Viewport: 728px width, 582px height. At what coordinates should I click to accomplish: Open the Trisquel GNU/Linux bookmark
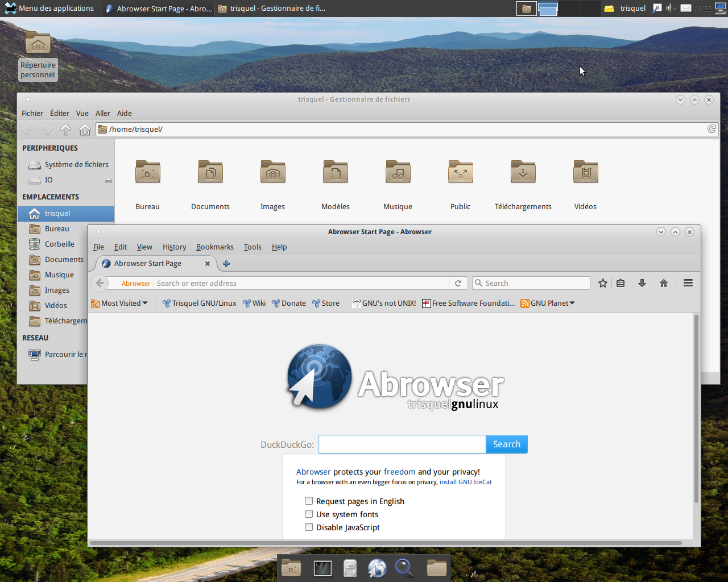199,304
